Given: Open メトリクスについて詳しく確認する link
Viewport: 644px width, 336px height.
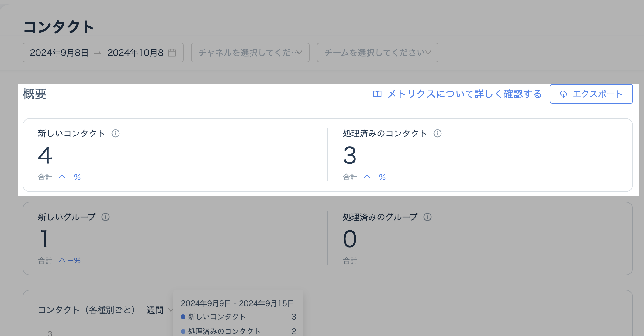Looking at the screenshot, I should 465,94.
